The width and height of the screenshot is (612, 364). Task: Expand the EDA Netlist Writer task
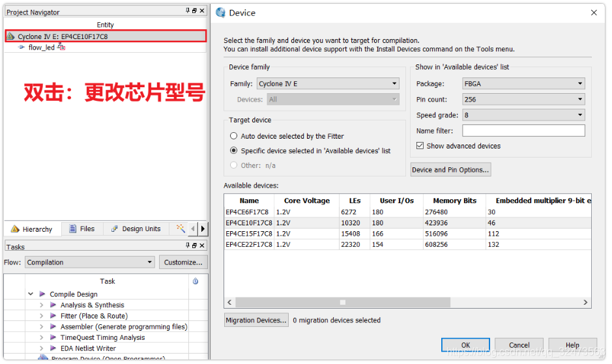41,348
